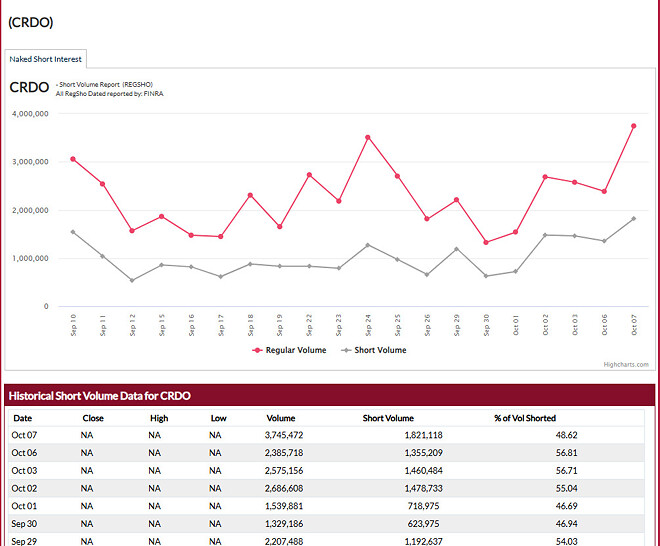Click the Close column header
The image size is (660, 546).
coord(92,418)
